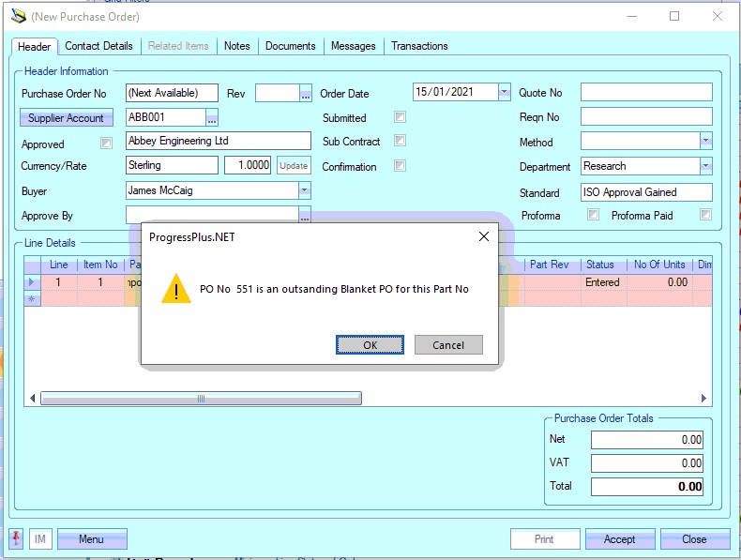Toggle the Submitted checkbox
The width and height of the screenshot is (741, 560).
[401, 117]
